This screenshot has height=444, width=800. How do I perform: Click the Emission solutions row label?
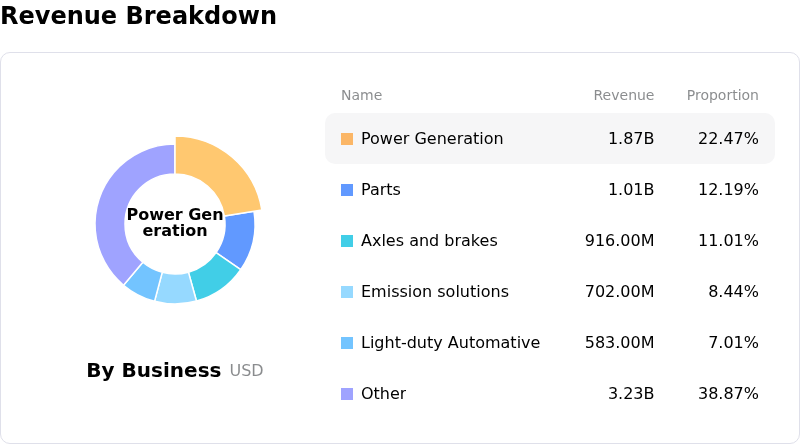[x=434, y=292]
